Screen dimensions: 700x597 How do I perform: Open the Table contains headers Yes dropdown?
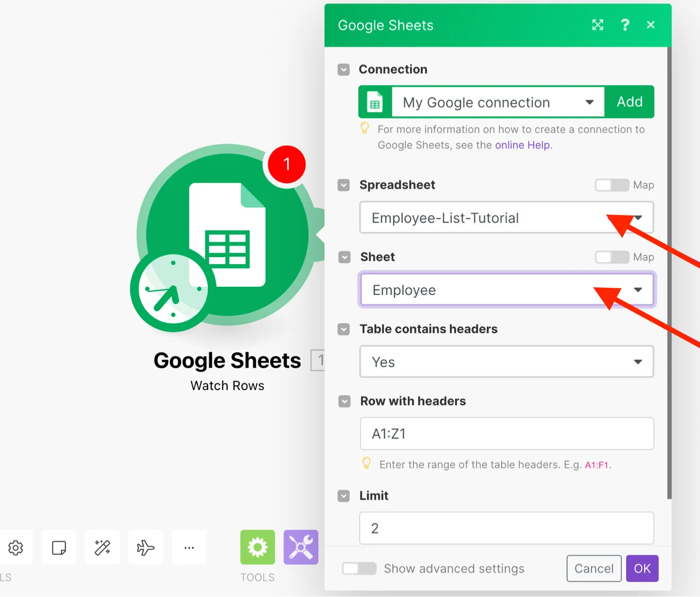507,361
